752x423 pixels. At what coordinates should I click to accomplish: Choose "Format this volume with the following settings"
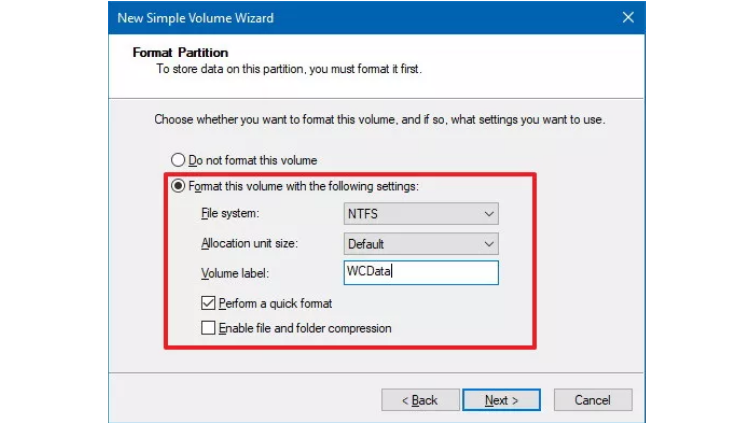[x=179, y=186]
